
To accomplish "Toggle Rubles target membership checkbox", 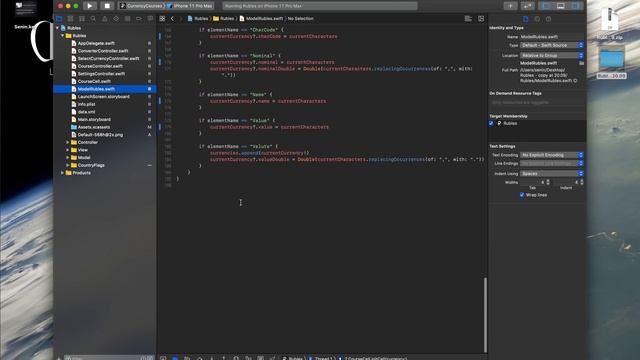I will click(491, 123).
